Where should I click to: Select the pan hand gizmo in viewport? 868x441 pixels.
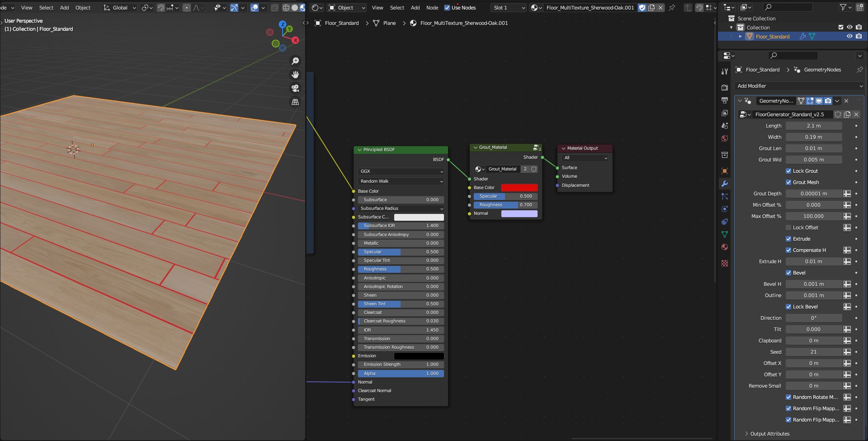(x=295, y=75)
